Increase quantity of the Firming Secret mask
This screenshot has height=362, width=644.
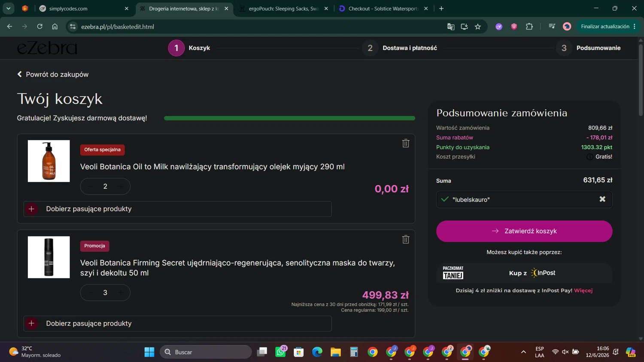click(121, 293)
